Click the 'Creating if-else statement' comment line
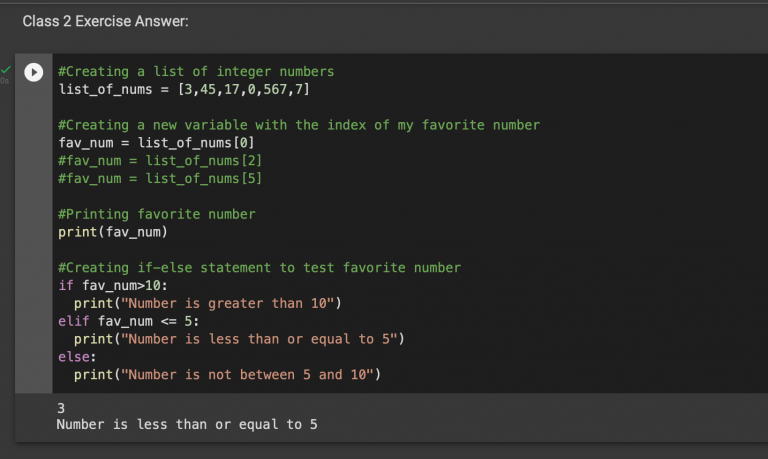Viewport: 768px width, 459px height. click(259, 268)
